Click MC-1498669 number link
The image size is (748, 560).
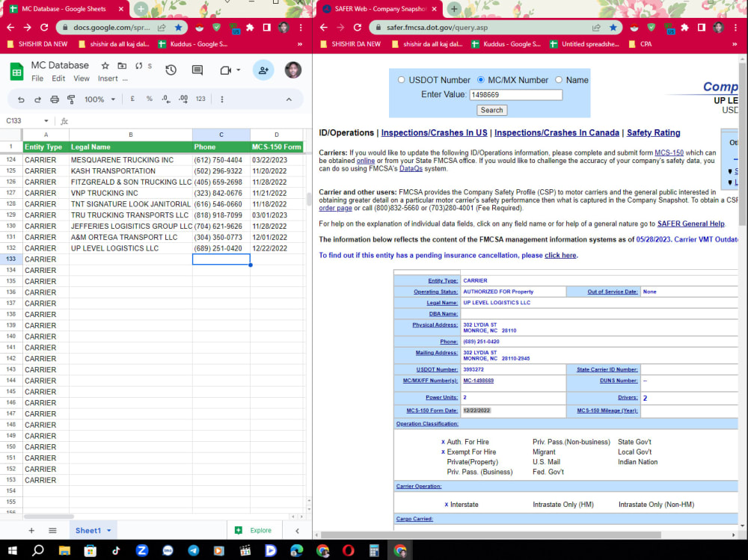[478, 381]
